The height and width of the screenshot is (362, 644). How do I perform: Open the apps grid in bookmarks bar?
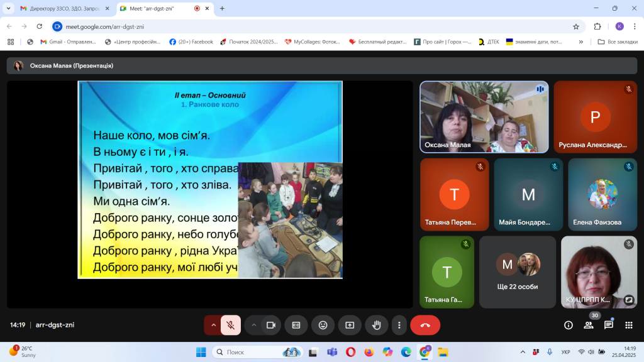pos(11,42)
